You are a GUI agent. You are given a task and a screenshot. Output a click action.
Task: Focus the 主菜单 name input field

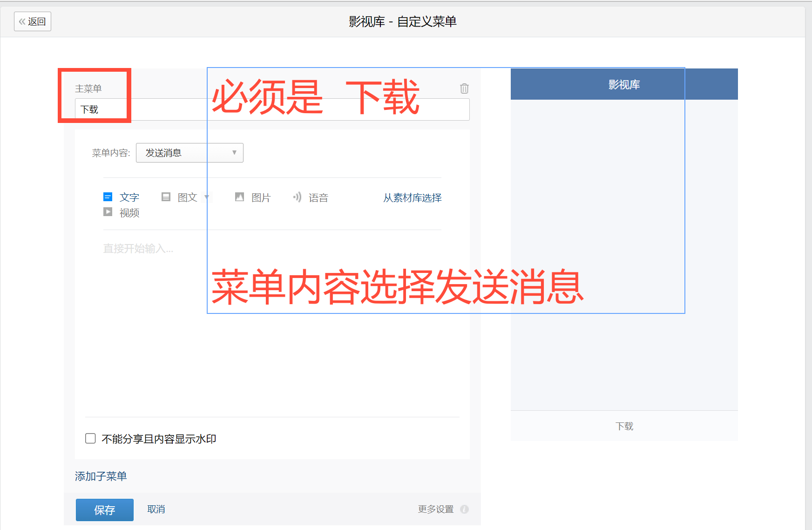tap(272, 109)
